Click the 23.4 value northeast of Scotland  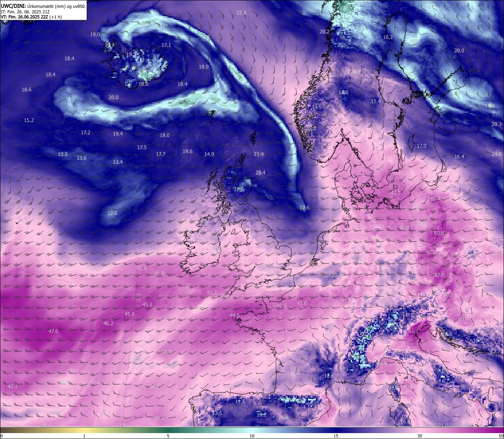pyautogui.click(x=260, y=173)
